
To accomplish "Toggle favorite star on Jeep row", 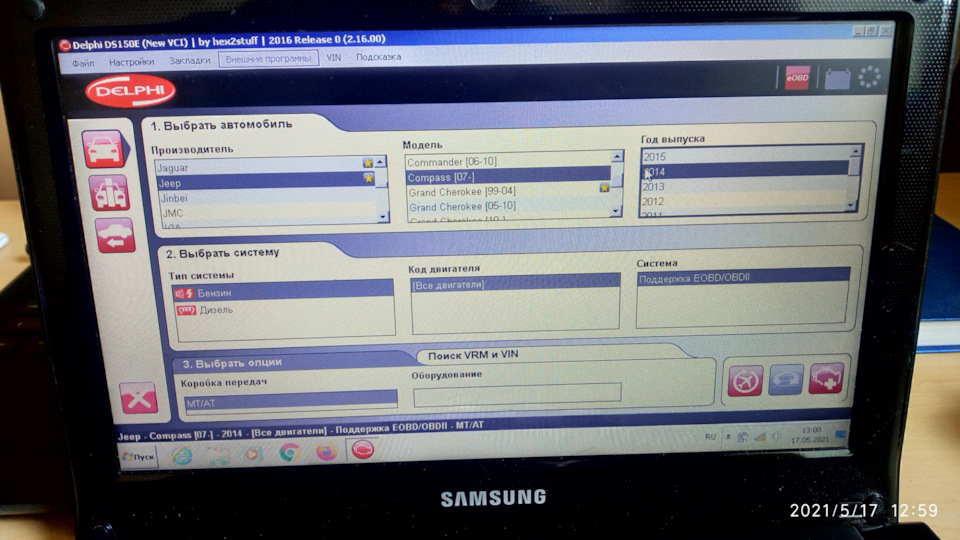I will coord(368,178).
